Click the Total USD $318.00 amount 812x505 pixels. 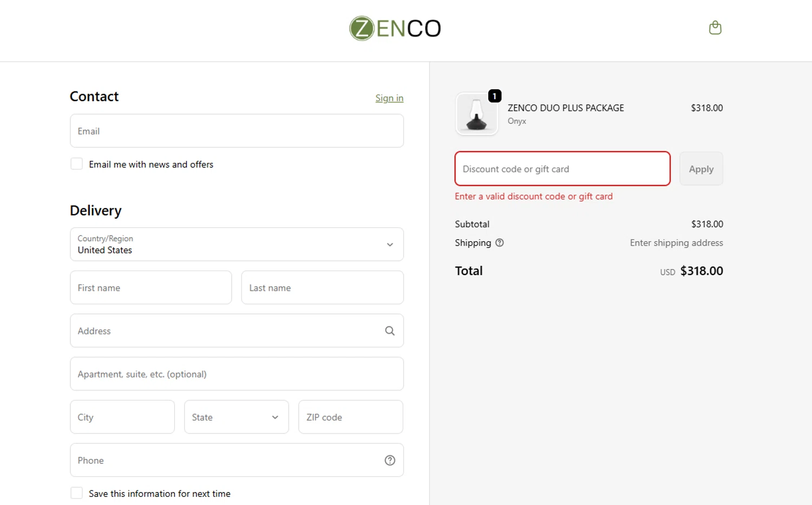(702, 271)
